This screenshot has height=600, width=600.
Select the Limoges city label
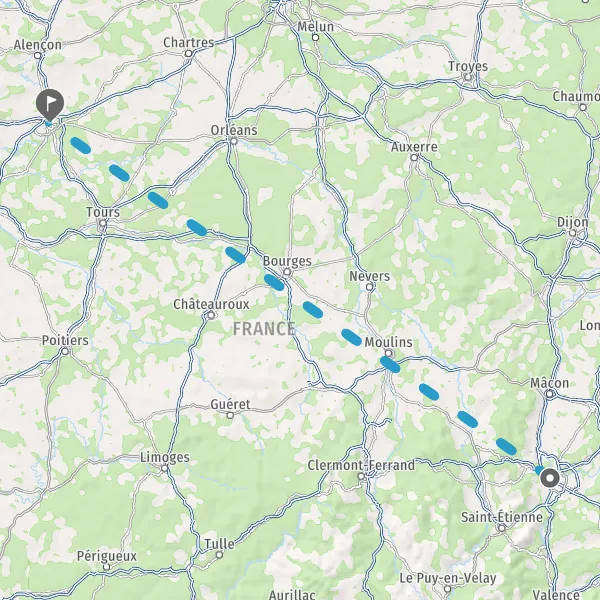click(x=165, y=457)
